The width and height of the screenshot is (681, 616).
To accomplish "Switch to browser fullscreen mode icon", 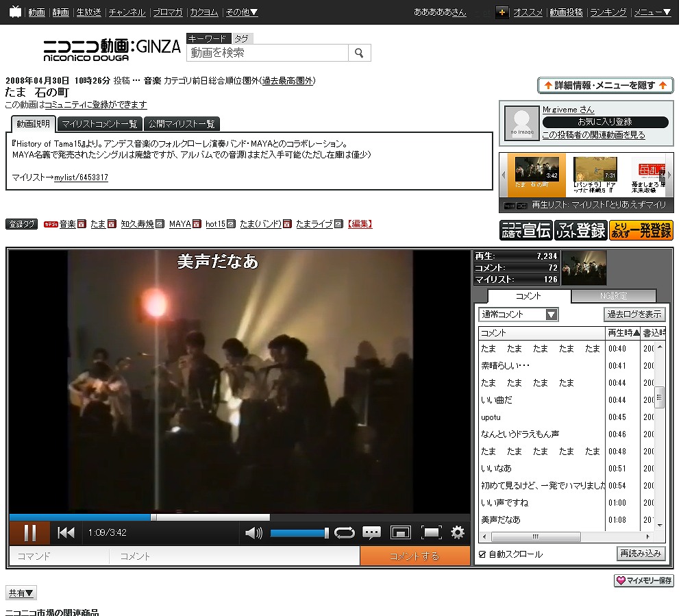I will pyautogui.click(x=400, y=532).
